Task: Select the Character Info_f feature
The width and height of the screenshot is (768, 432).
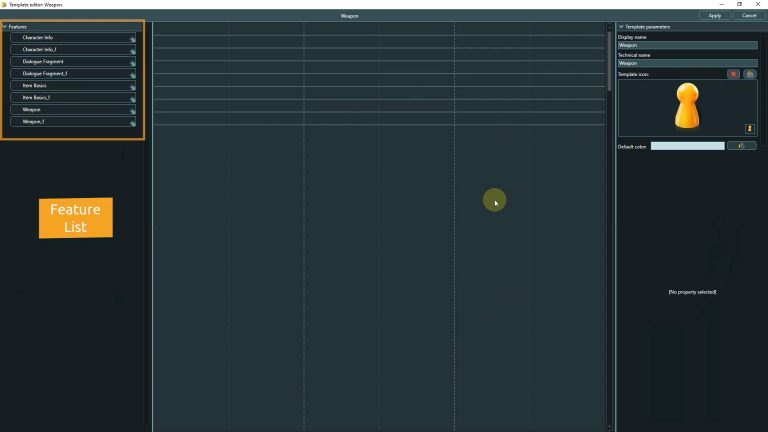Action: (73, 49)
